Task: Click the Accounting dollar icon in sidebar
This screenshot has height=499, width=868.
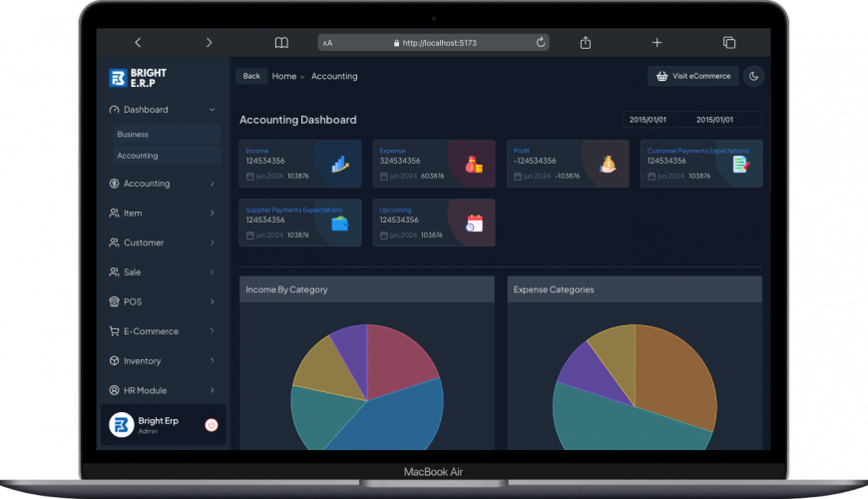Action: [114, 184]
